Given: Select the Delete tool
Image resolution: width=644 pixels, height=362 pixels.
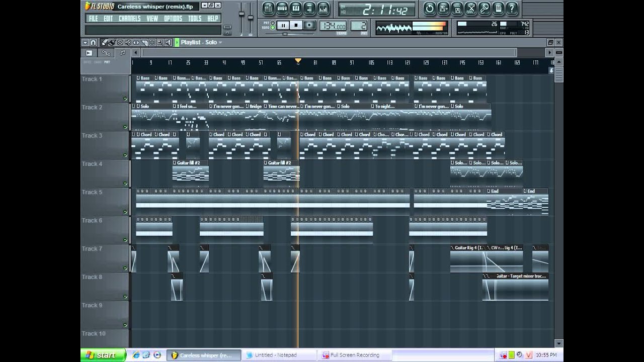Looking at the screenshot, I should tap(120, 42).
